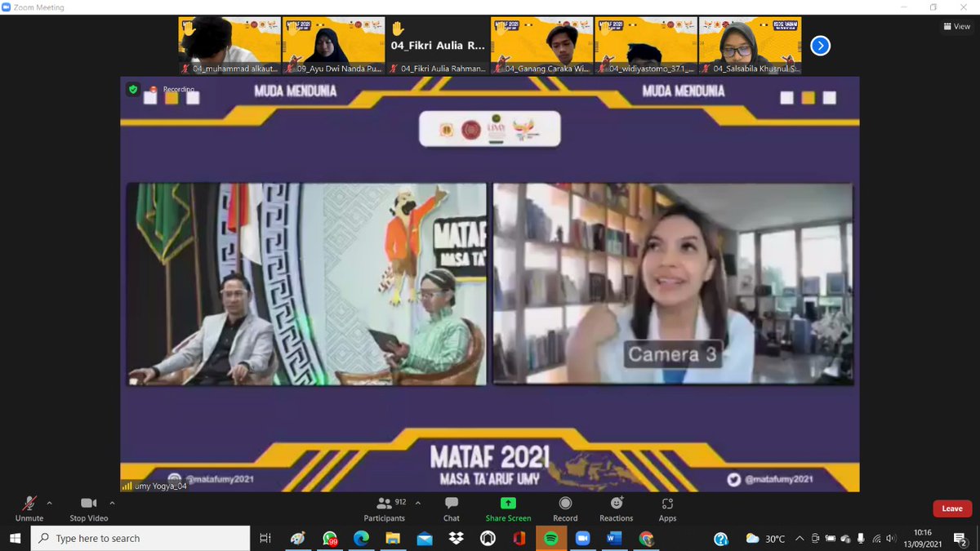Switch to Zoom taskbar icon
This screenshot has height=551, width=980.
(x=583, y=539)
